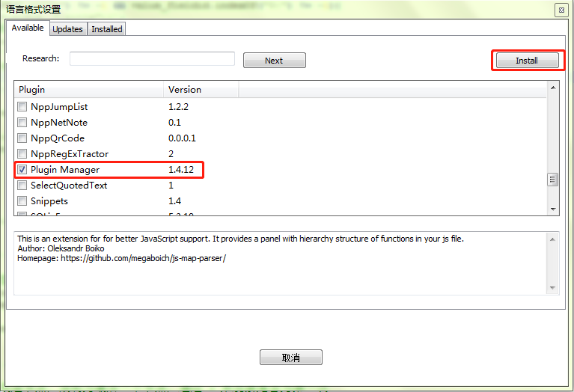Image resolution: width=574 pixels, height=392 pixels.
Task: Sort by the Version column header
Action: click(201, 90)
